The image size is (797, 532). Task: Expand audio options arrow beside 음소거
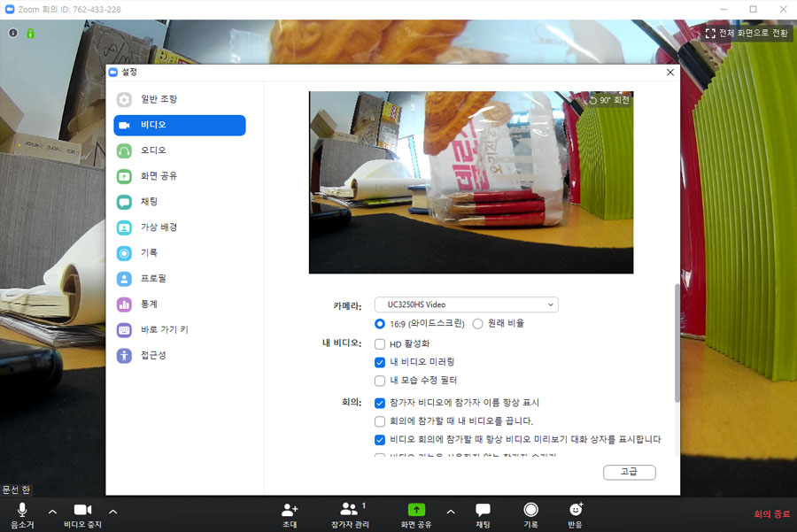[x=52, y=512]
